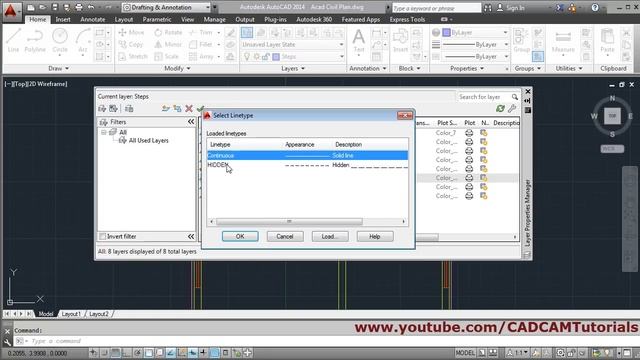Open the ByLayer color dropdown
640x360 pixels.
(x=476, y=32)
